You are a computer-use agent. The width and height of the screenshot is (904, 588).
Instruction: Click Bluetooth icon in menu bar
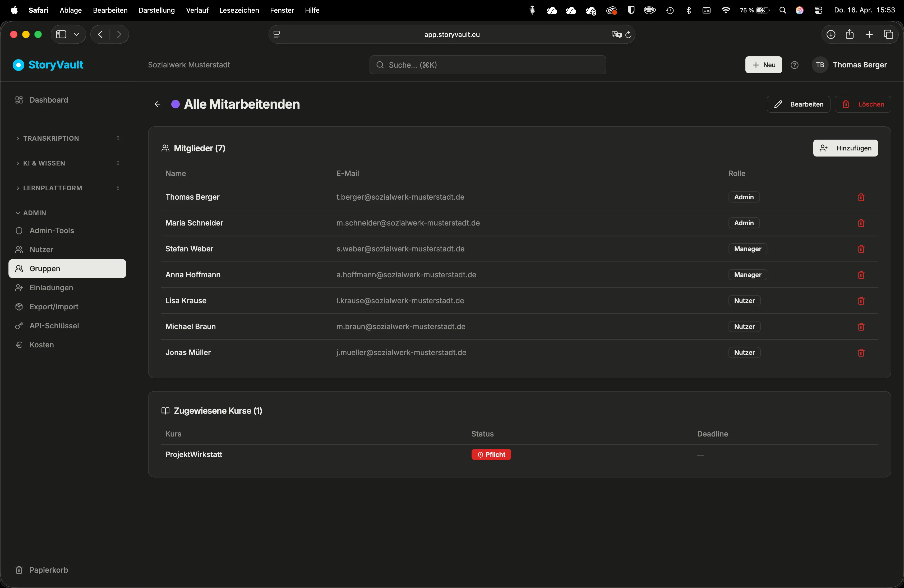pos(688,10)
